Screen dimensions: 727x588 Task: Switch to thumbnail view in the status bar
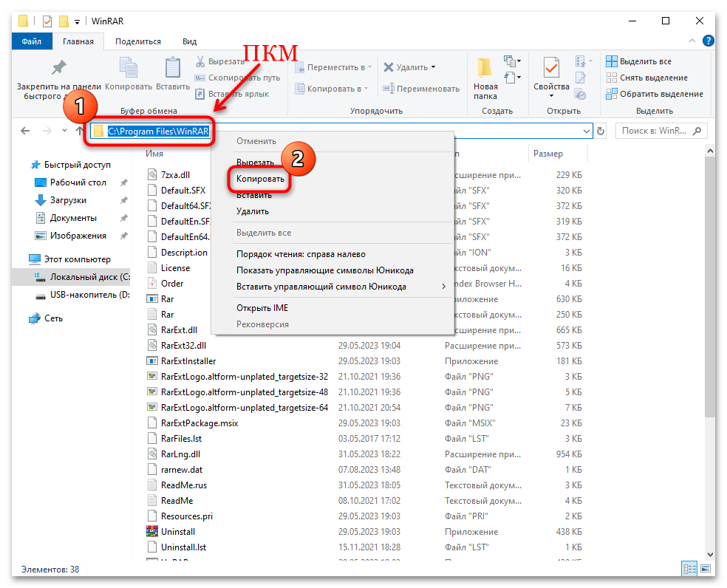tap(706, 569)
